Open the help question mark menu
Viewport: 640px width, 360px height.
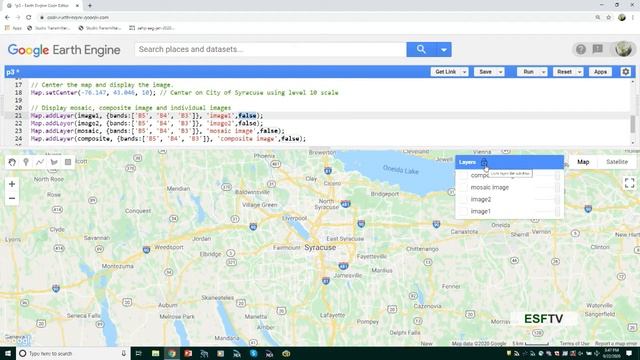point(580,49)
